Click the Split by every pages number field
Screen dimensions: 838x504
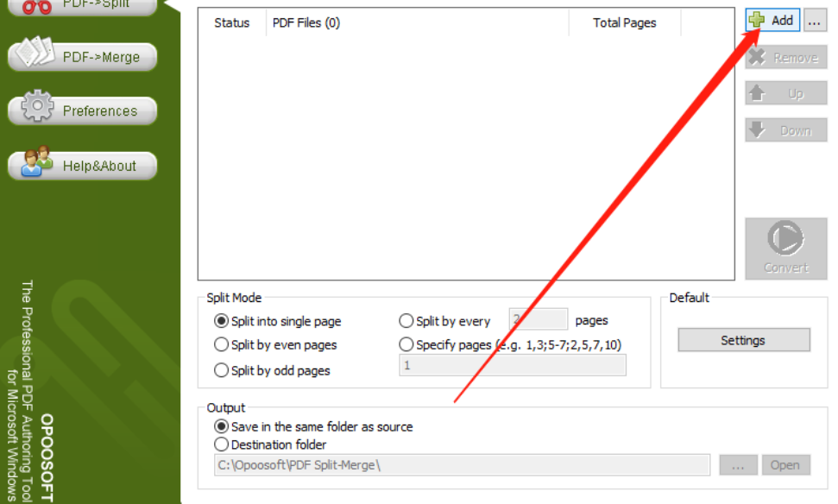point(539,319)
